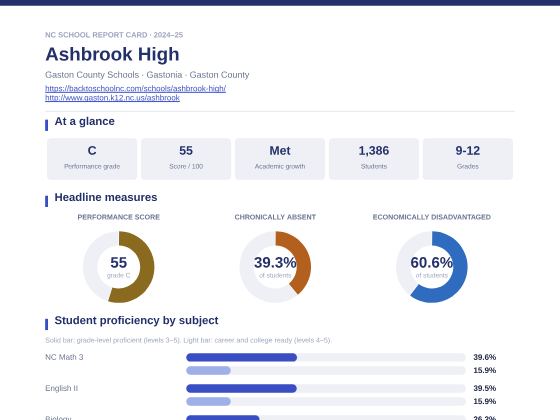
Task: Click the PERFORMANCE SCORE label
Action: (119, 217)
